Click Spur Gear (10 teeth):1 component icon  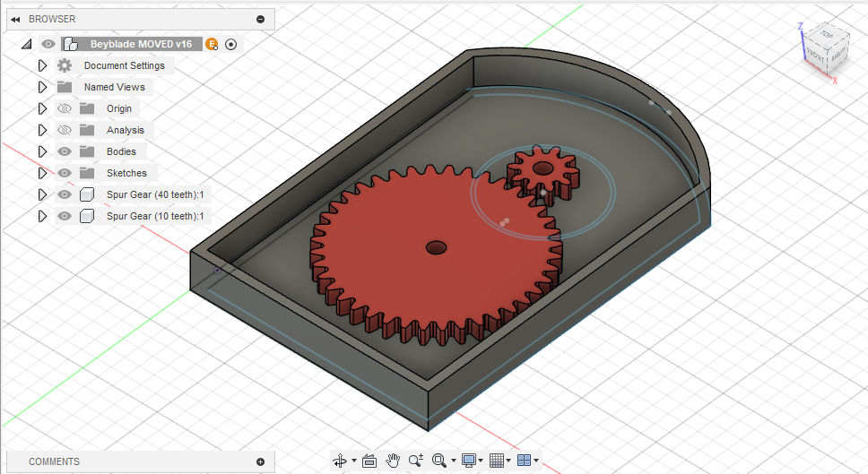(87, 216)
